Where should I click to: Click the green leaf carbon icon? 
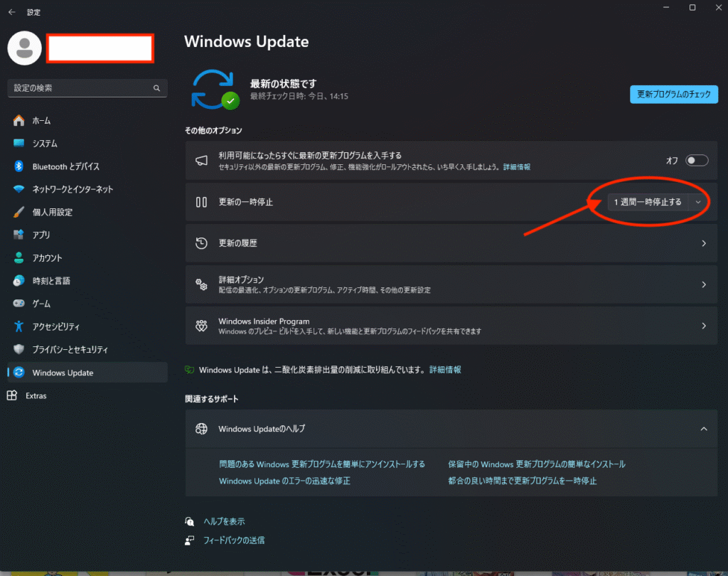[189, 370]
